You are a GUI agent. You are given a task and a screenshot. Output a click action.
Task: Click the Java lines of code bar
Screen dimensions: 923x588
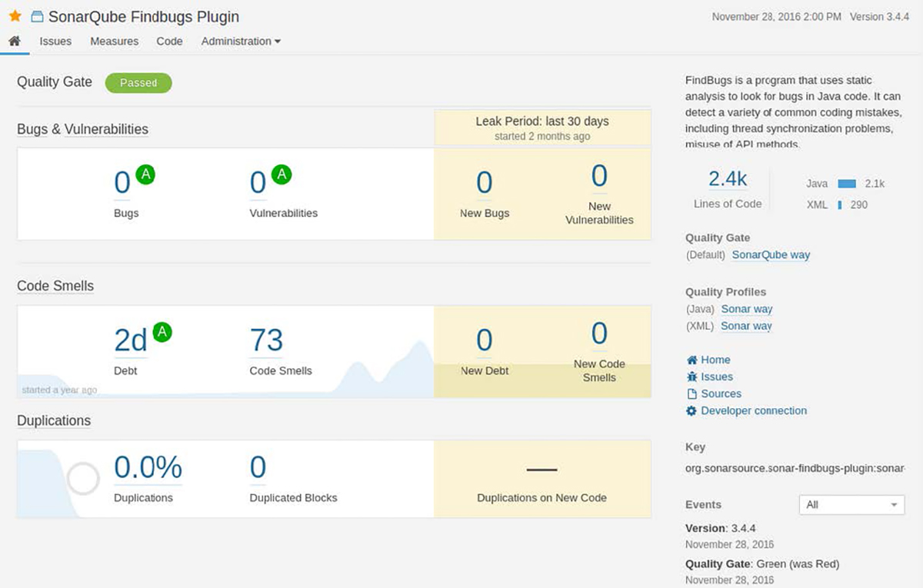[x=847, y=184]
